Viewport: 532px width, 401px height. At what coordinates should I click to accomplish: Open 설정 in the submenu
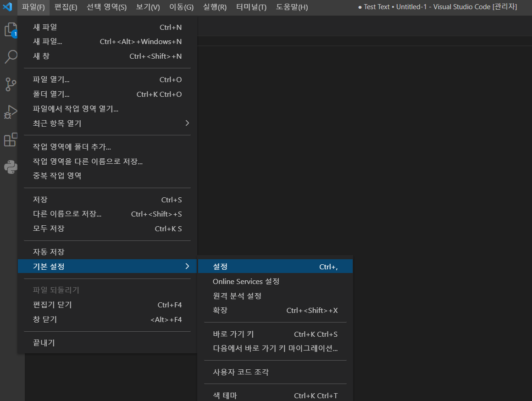click(x=275, y=267)
